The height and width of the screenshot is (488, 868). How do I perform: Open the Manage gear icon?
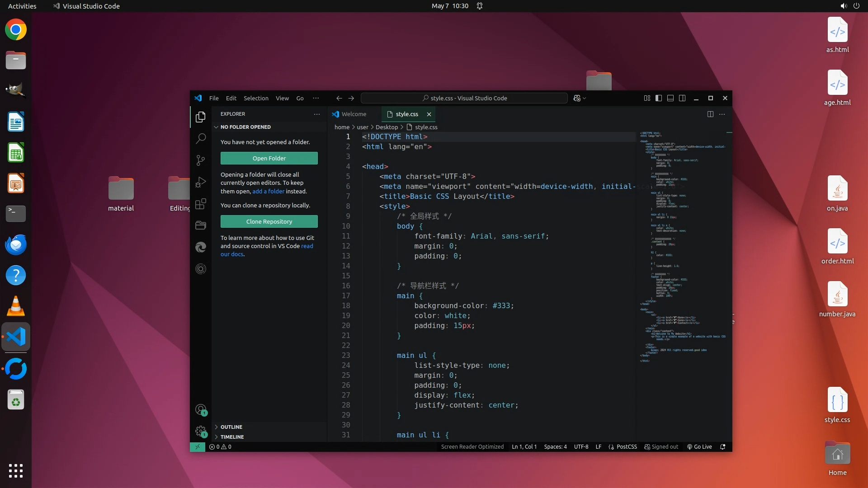point(201,431)
